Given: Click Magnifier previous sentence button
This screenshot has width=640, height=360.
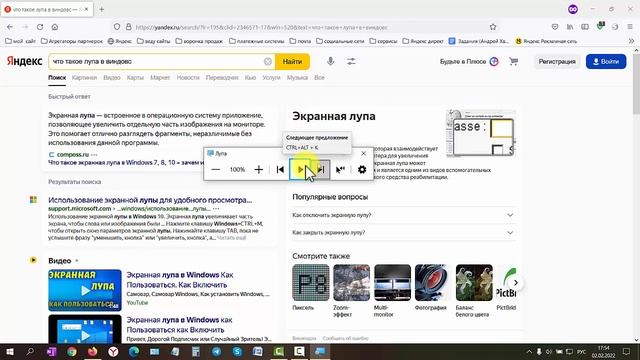Looking at the screenshot, I should coord(280,169).
